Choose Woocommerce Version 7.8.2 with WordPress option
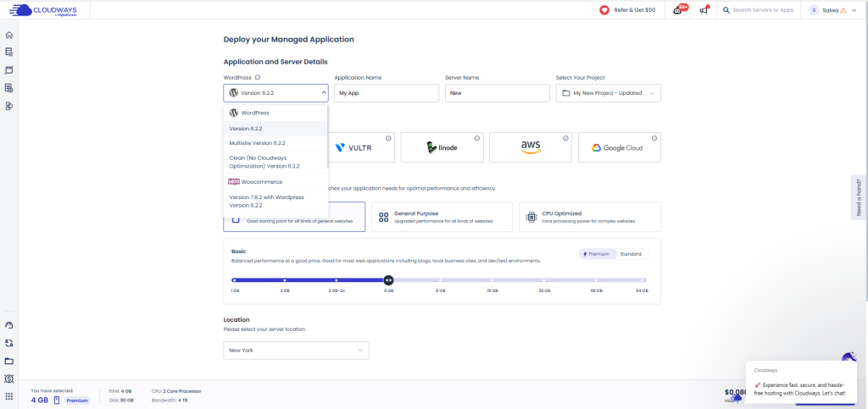The height and width of the screenshot is (409, 868). 275,202
